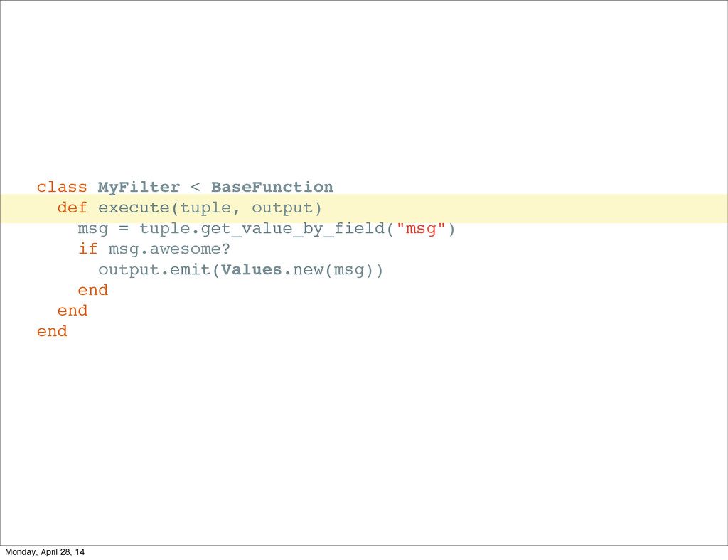Click the BaseFunction superclass name
The image size is (728, 560).
click(x=272, y=187)
